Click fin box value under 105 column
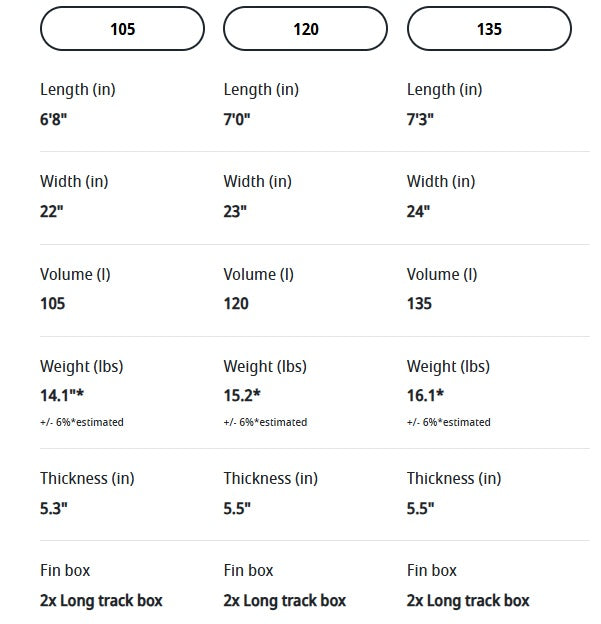 [x=101, y=600]
